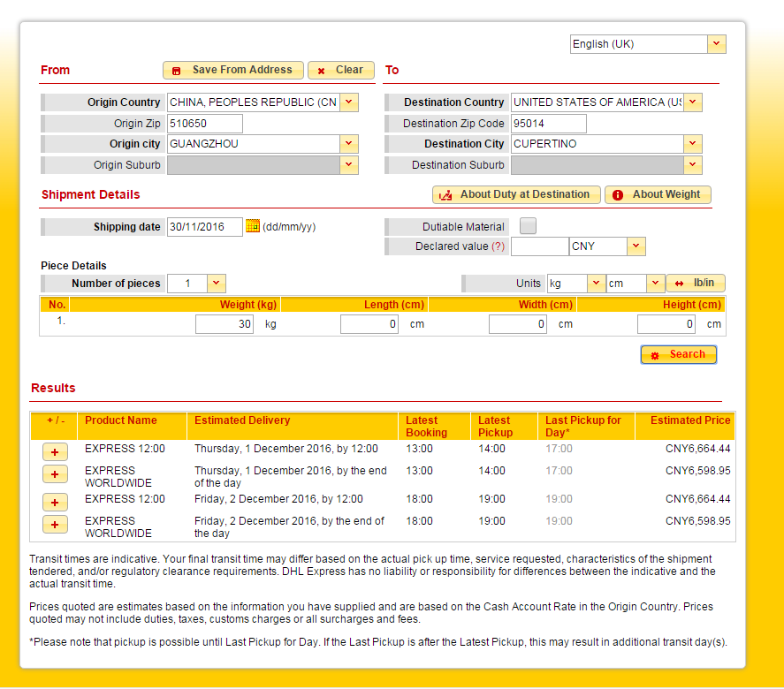Screen dimensions: 784x689
Task: Tick the Dutiable Material checkbox
Action: pyautogui.click(x=528, y=226)
